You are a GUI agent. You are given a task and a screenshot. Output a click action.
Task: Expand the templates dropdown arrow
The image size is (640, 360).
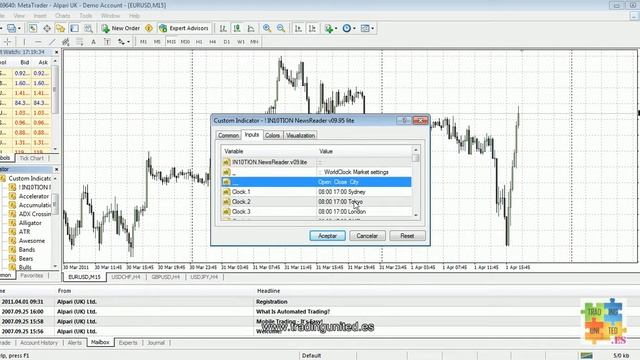point(373,28)
